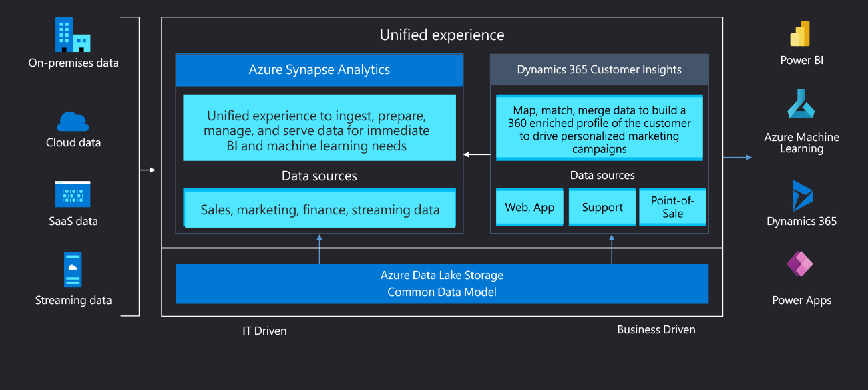Select the Azure Data Lake Storage bar

coord(441,284)
